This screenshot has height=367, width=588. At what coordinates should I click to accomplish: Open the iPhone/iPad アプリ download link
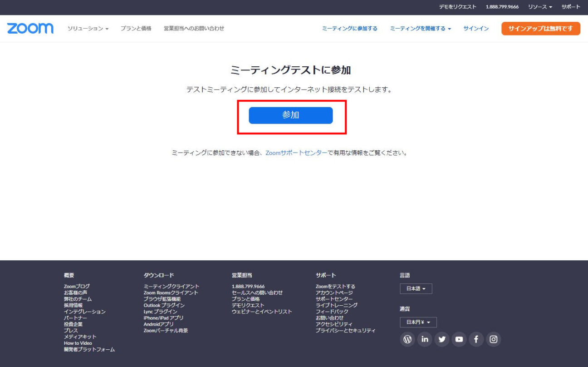coord(164,318)
